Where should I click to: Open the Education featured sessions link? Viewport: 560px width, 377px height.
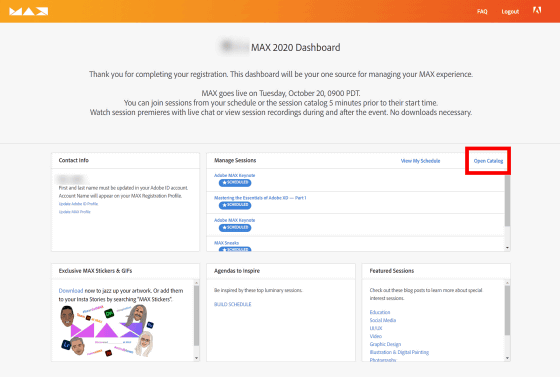tap(380, 312)
